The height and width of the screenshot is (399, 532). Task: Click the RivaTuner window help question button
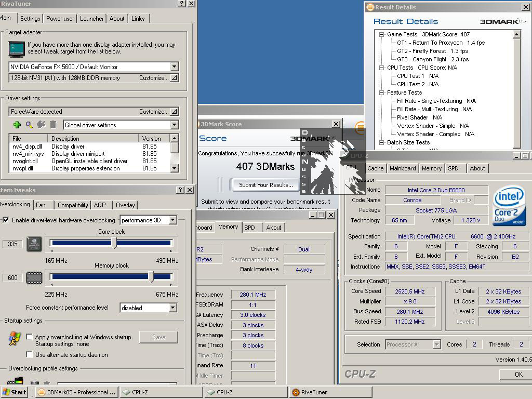point(182,4)
